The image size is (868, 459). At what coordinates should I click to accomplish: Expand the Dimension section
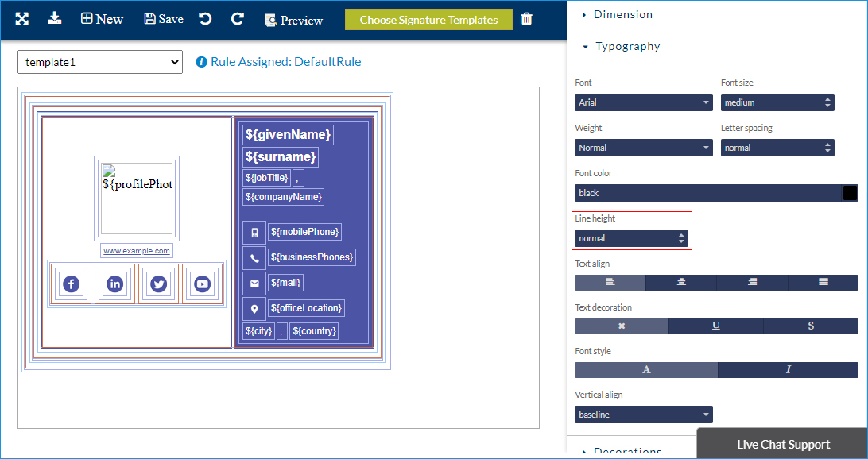tap(622, 14)
